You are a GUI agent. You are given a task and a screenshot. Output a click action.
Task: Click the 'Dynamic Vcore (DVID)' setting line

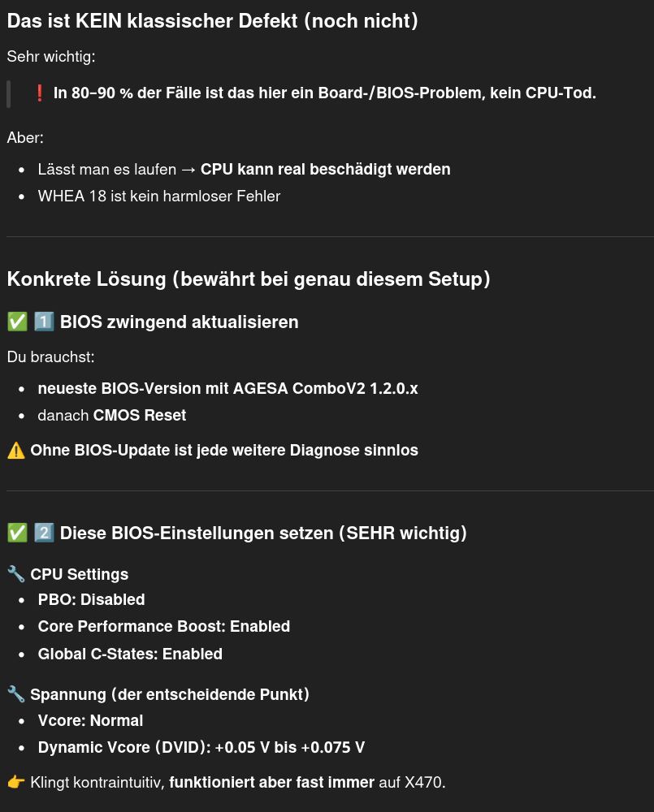pos(201,748)
